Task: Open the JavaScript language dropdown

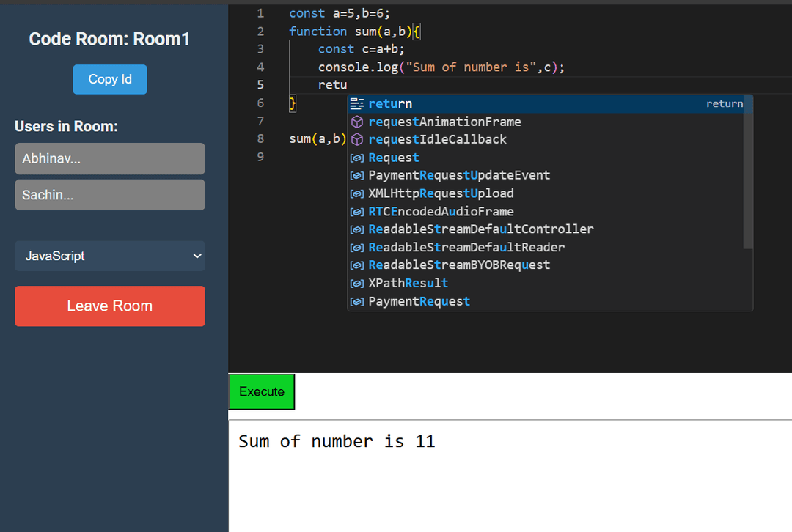Action: [110, 256]
